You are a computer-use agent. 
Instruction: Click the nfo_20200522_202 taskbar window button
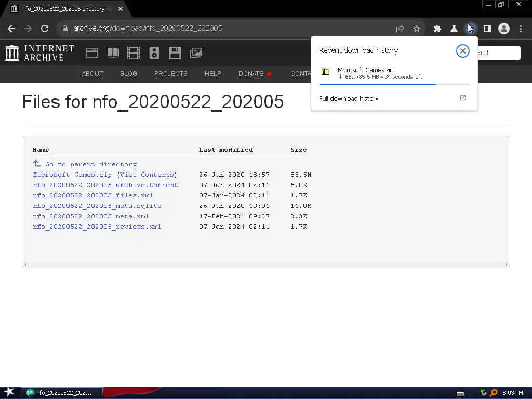(62, 393)
